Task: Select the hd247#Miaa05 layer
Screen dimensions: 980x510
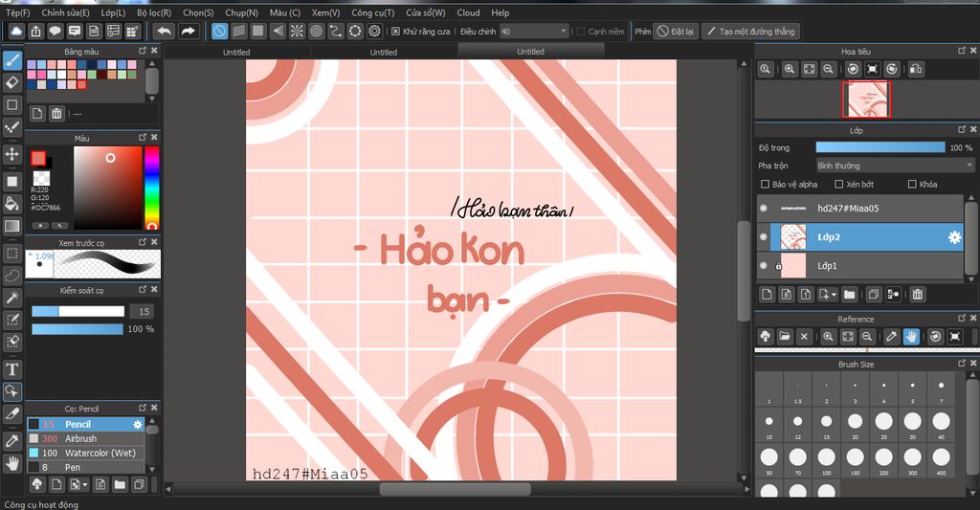Action: click(x=860, y=209)
